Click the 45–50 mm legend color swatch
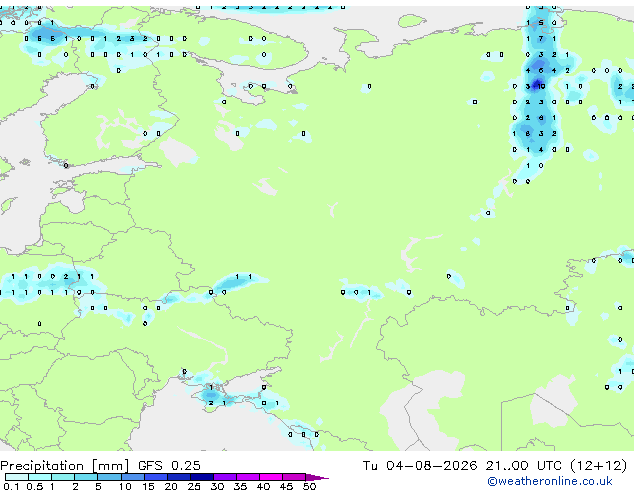Image resolution: width=634 pixels, height=490 pixels. click(294, 477)
